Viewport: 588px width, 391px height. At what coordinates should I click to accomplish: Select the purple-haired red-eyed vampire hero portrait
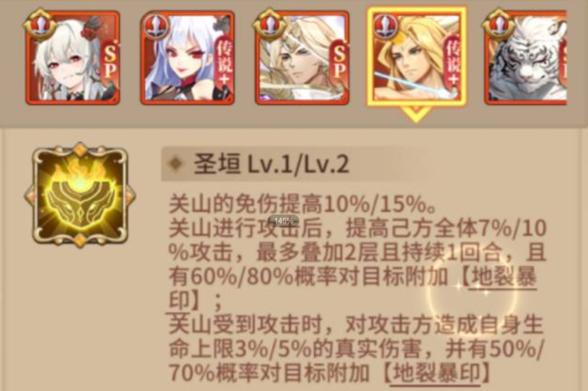click(188, 57)
